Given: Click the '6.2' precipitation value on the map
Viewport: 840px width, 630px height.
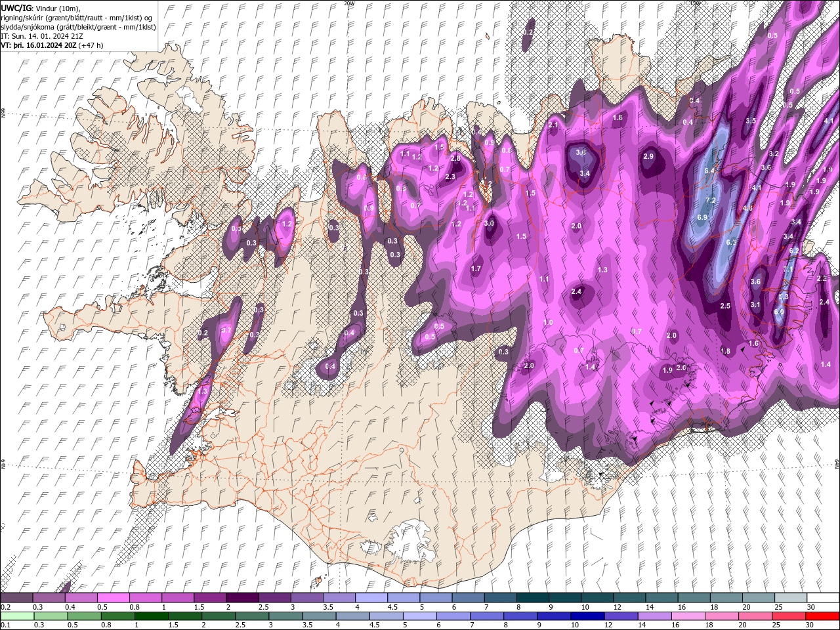Looking at the screenshot, I should 793,251.
